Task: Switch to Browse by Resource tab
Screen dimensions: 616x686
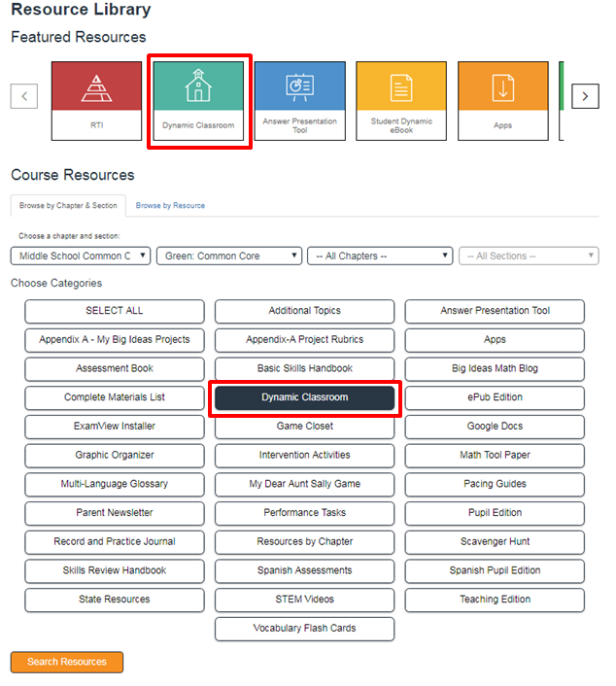Action: click(170, 205)
